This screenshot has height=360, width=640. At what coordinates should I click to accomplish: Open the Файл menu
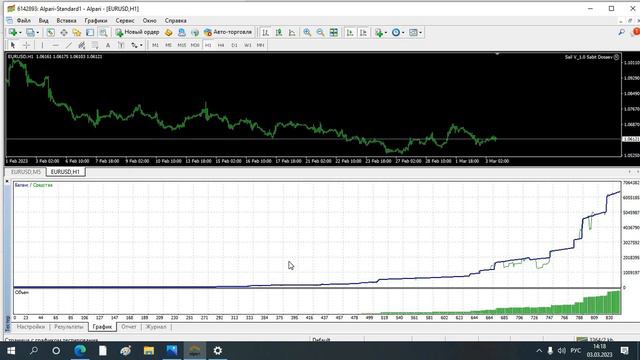click(24, 20)
